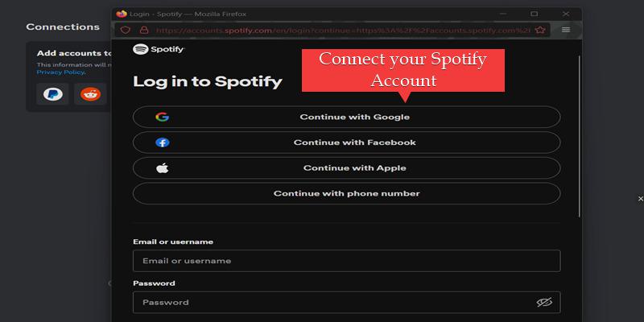Click the Reddit connection icon
The width and height of the screenshot is (644, 322).
point(90,93)
